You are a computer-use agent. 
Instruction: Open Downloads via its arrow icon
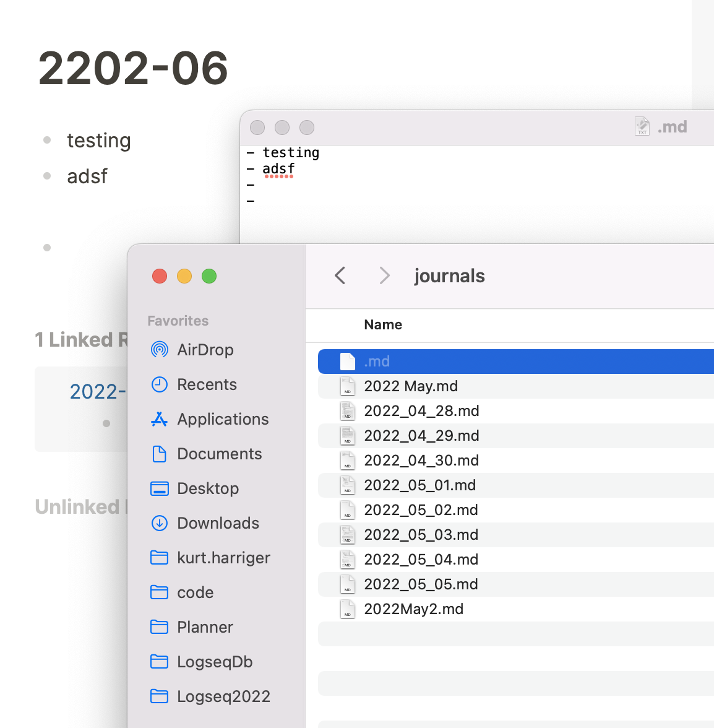coord(159,523)
